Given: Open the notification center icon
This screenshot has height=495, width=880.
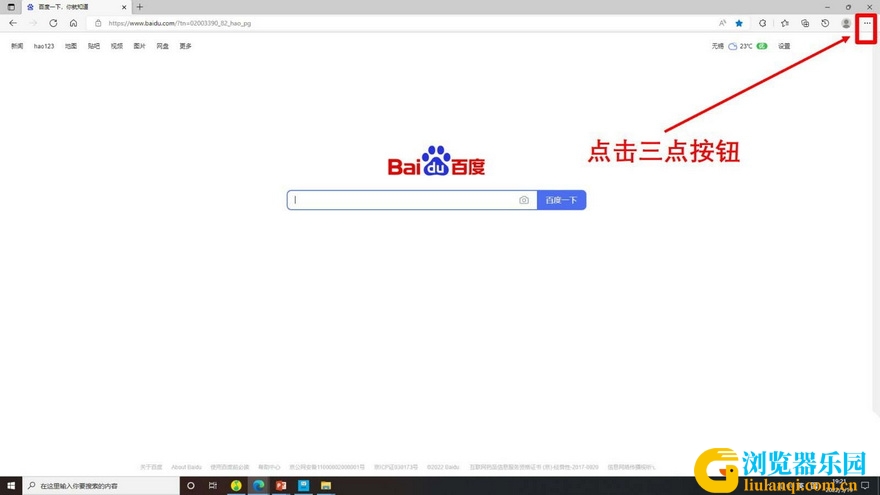Looking at the screenshot, I should click(865, 485).
